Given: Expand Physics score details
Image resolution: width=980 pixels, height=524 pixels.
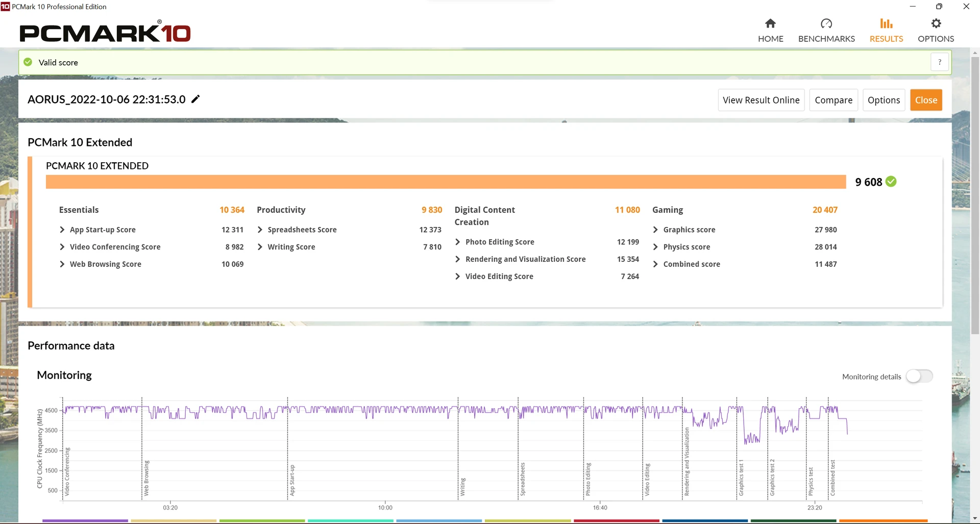Looking at the screenshot, I should tap(655, 247).
